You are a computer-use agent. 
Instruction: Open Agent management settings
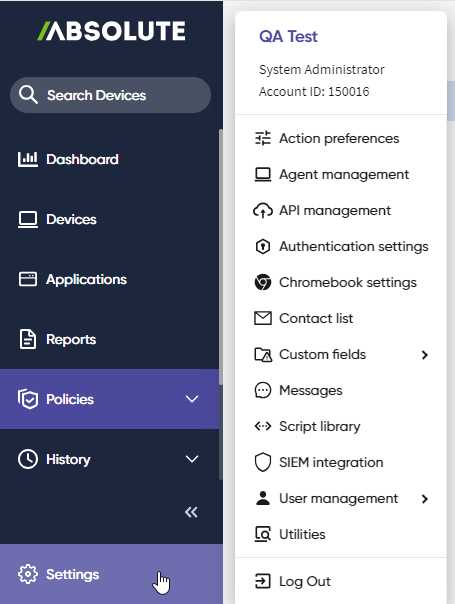coord(341,174)
